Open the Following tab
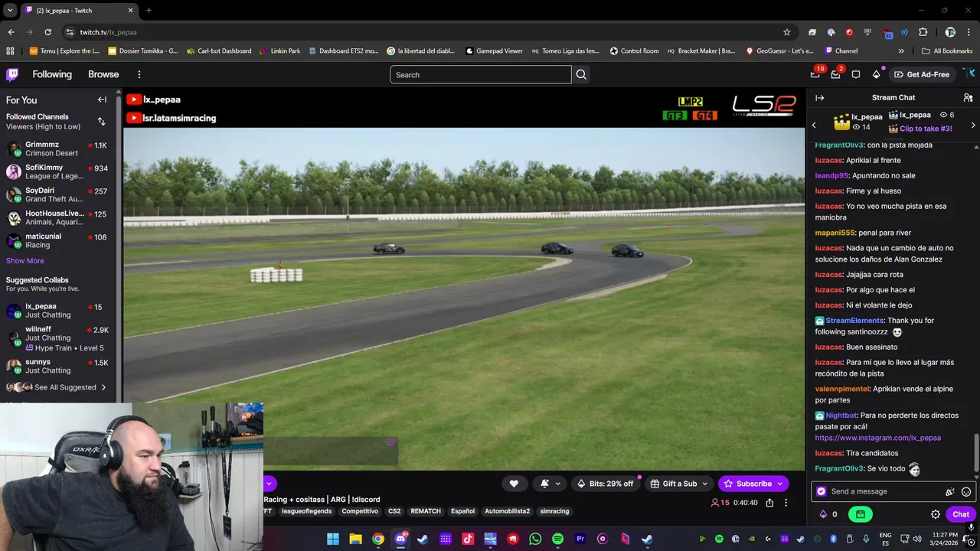 (52, 74)
